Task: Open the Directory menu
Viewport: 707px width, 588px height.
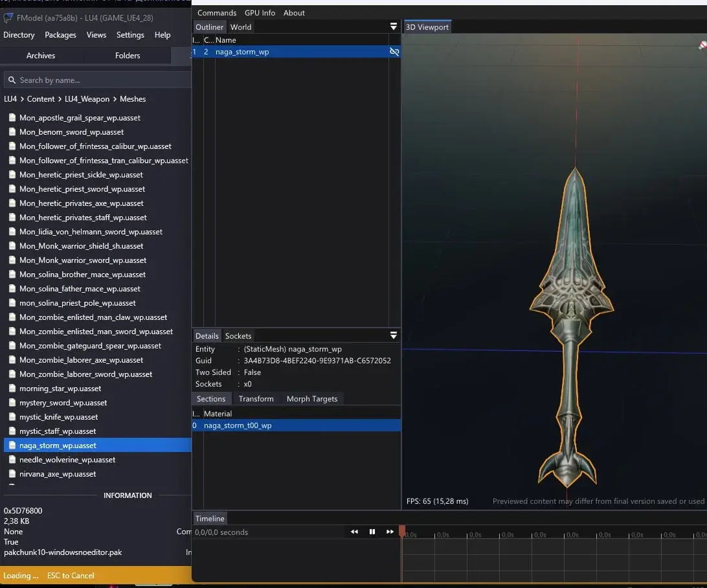Action: (19, 35)
